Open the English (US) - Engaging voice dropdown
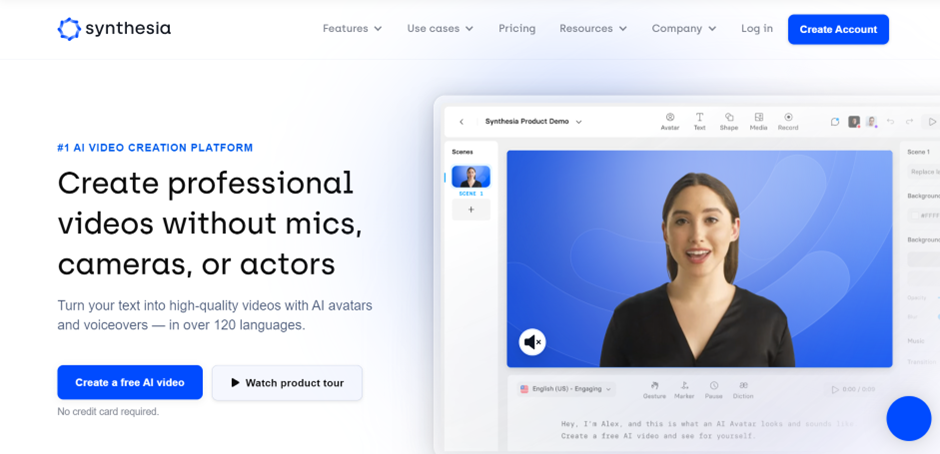Screen dimensions: 940x454 [x=566, y=389]
